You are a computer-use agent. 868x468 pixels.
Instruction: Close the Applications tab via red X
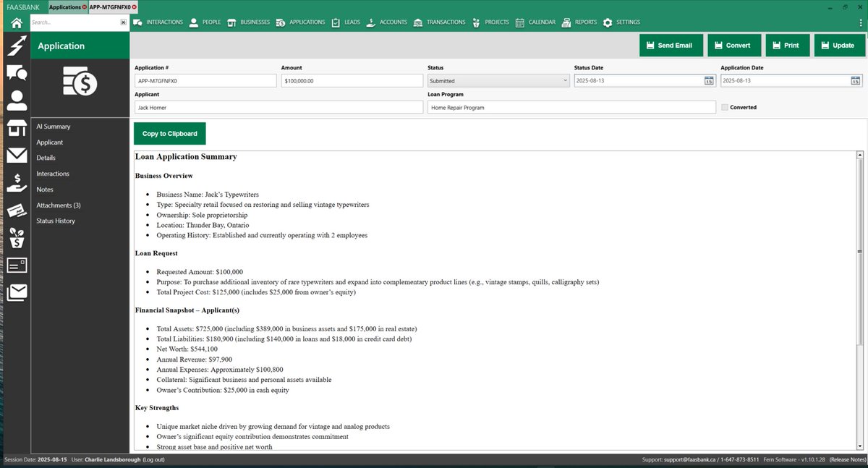point(85,7)
